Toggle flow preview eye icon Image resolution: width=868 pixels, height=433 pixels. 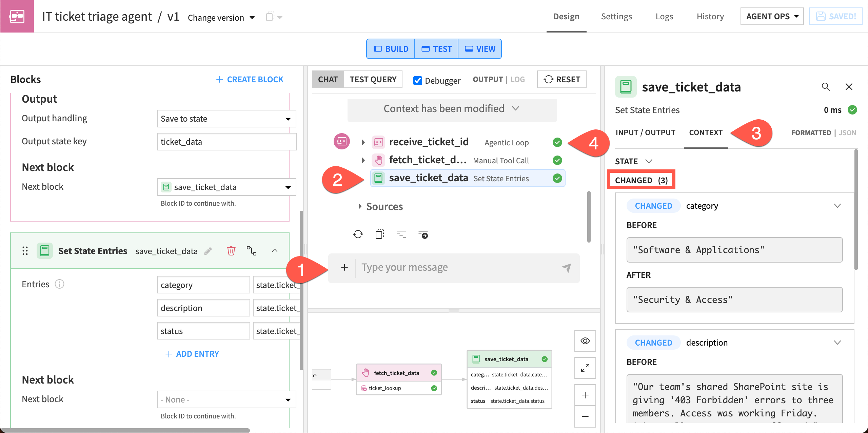[x=585, y=341]
